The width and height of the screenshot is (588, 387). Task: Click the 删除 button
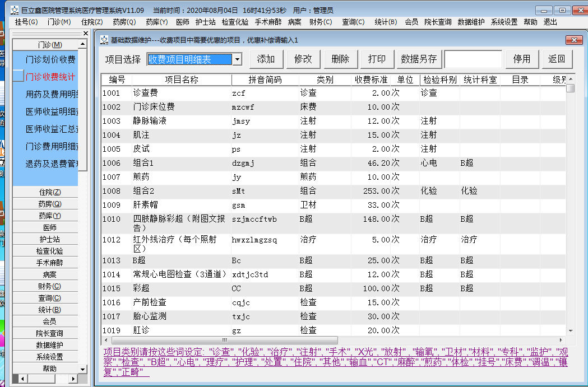click(x=340, y=59)
